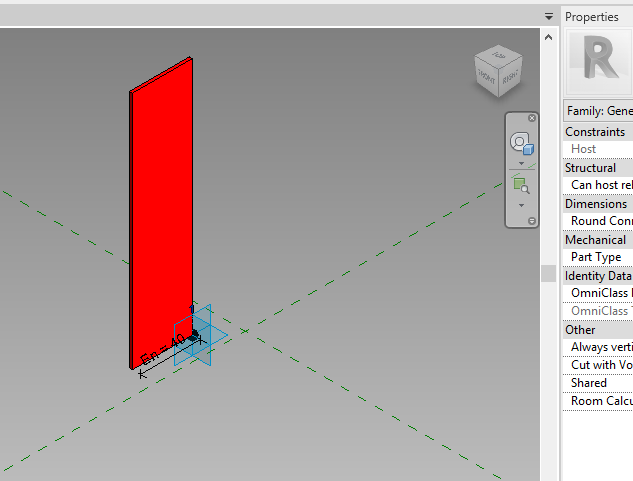This screenshot has width=633, height=481.
Task: Select the En = 40 dimension label
Action: click(x=163, y=349)
